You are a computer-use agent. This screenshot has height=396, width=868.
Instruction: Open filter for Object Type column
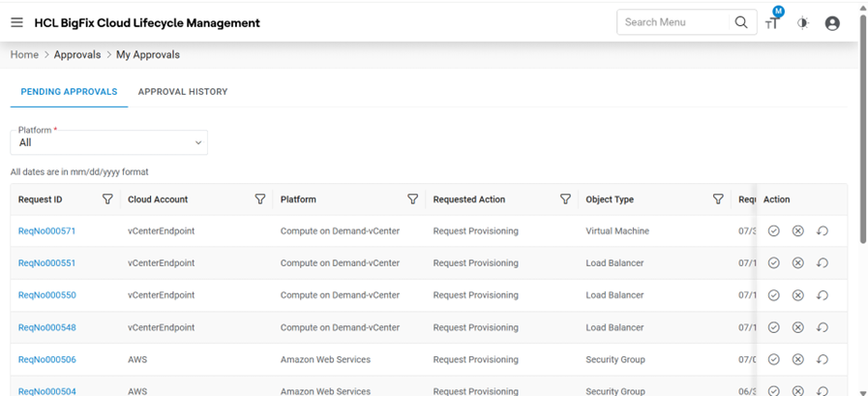[x=718, y=199]
